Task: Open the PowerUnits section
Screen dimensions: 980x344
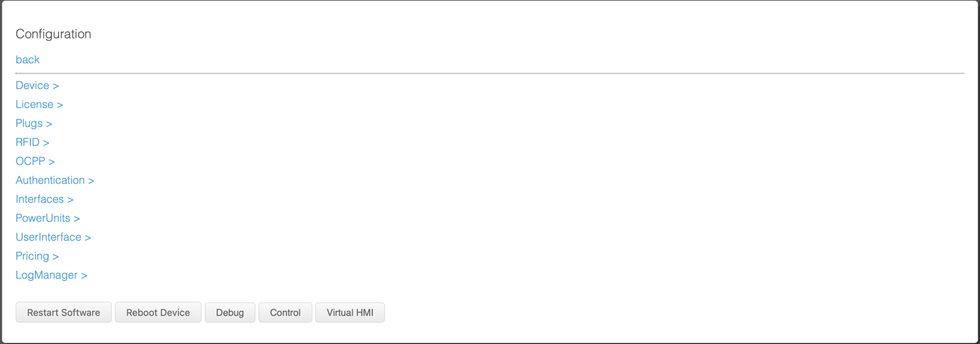Action: tap(48, 218)
